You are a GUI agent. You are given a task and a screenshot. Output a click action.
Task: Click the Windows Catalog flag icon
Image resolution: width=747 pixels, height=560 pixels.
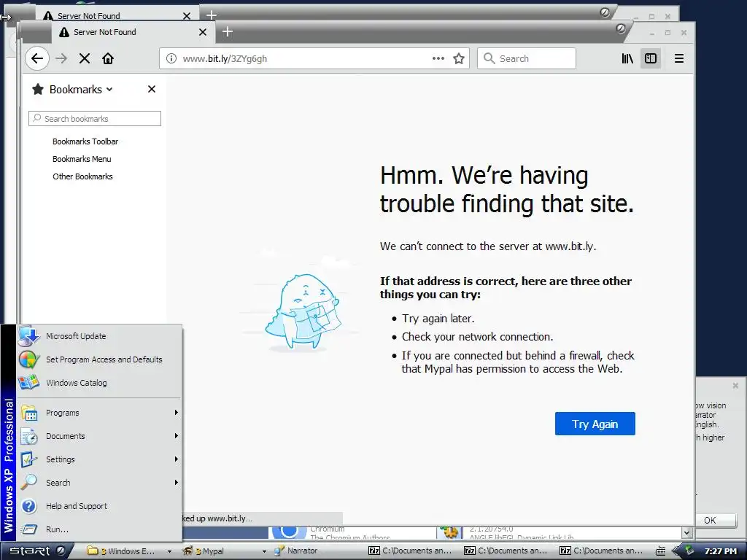pyautogui.click(x=29, y=383)
